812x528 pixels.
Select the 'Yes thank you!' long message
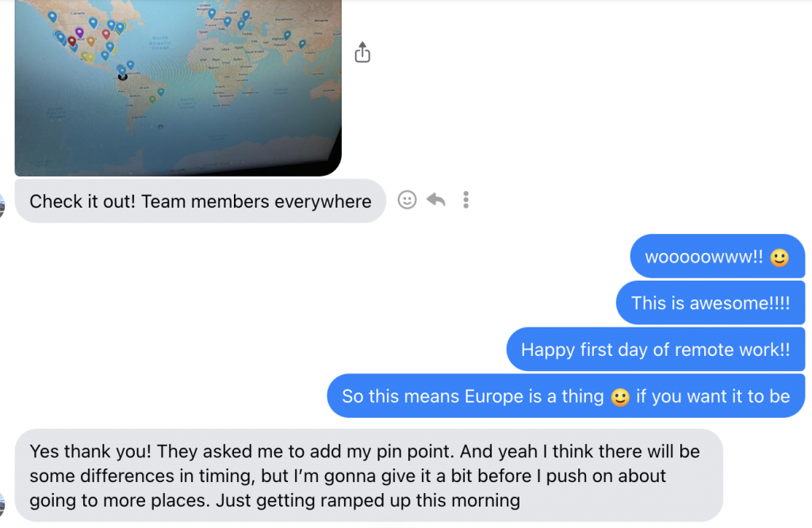click(x=369, y=475)
